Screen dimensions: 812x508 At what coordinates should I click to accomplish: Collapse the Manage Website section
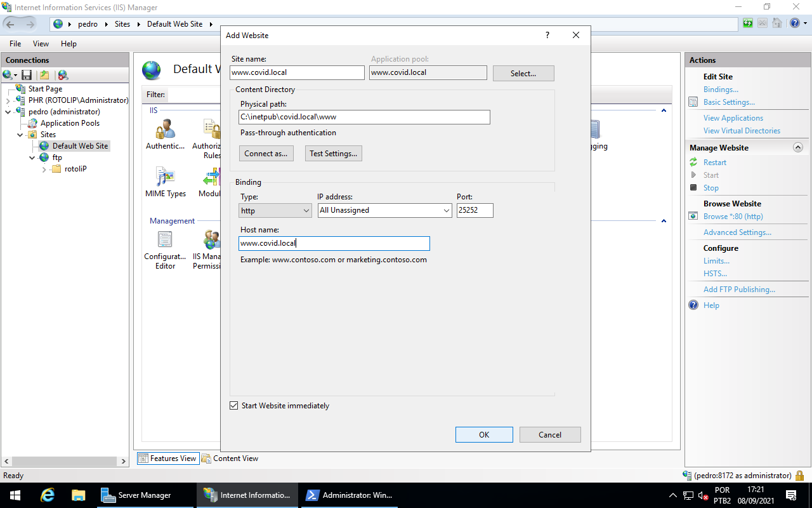(798, 147)
